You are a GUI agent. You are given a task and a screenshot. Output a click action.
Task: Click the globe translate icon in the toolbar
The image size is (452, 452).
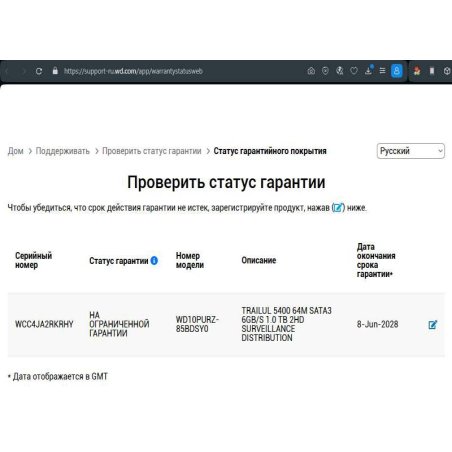click(340, 71)
